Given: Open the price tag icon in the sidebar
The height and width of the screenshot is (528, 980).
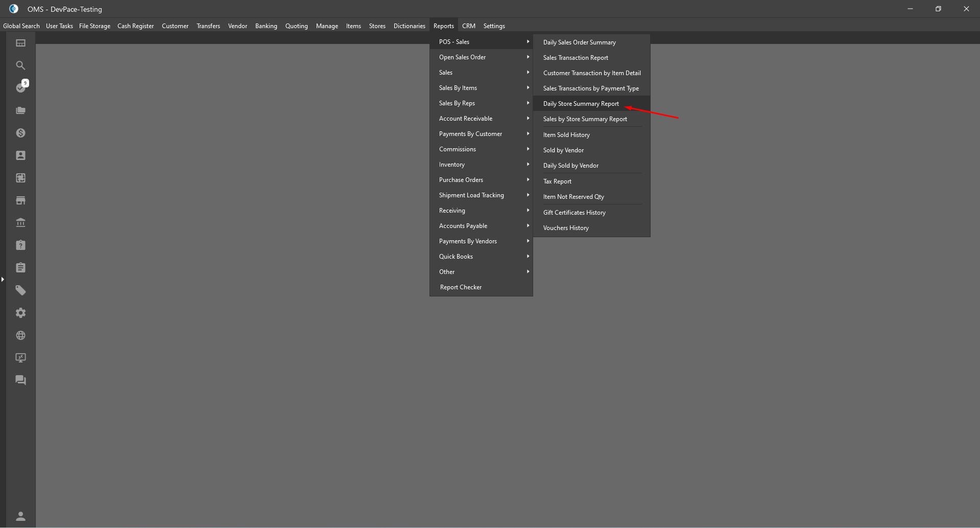Looking at the screenshot, I should [20, 290].
